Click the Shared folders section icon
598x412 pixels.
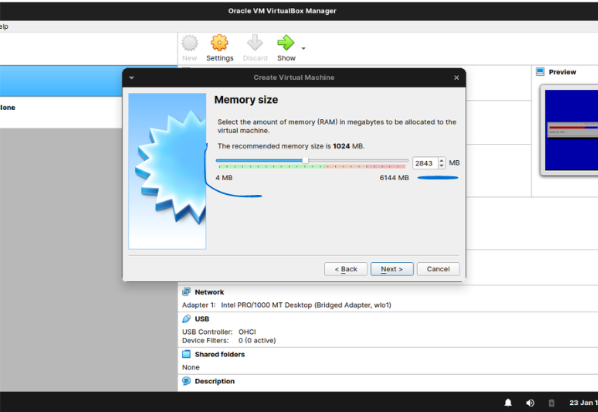coord(186,354)
